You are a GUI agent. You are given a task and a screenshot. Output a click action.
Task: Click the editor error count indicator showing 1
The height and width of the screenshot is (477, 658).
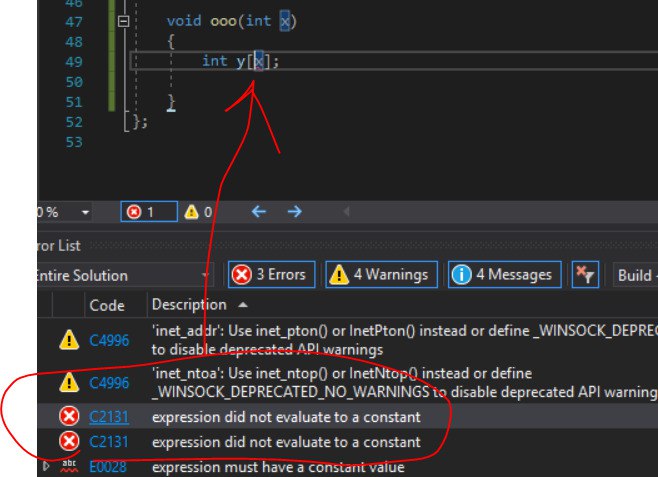(x=149, y=211)
